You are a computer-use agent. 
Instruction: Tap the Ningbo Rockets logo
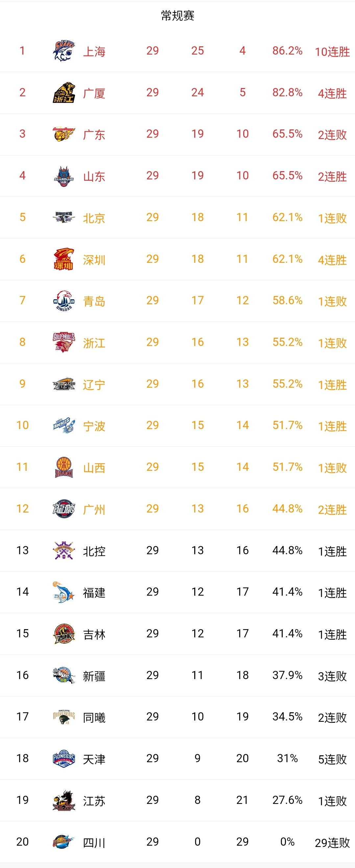pyautogui.click(x=64, y=425)
